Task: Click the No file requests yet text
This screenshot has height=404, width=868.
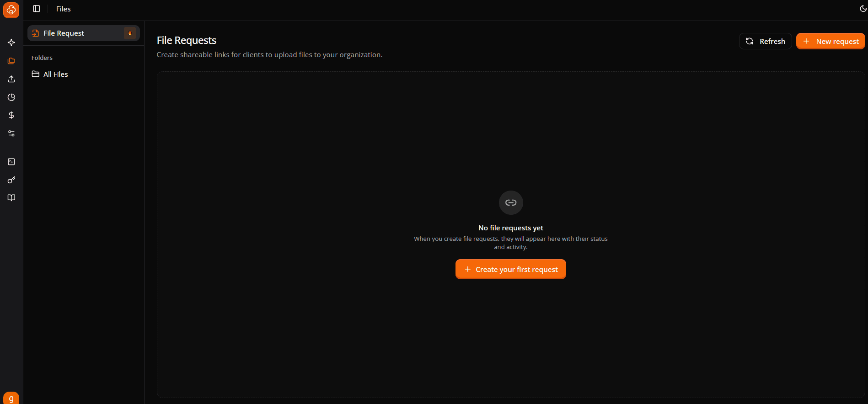Action: (x=511, y=228)
